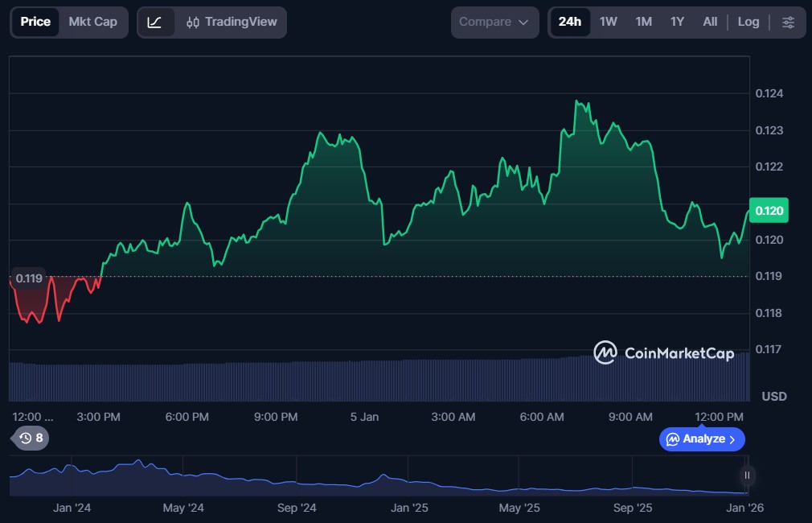Open chart settings sliders icon
Viewport: 812px width, 523px height.
pyautogui.click(x=788, y=22)
